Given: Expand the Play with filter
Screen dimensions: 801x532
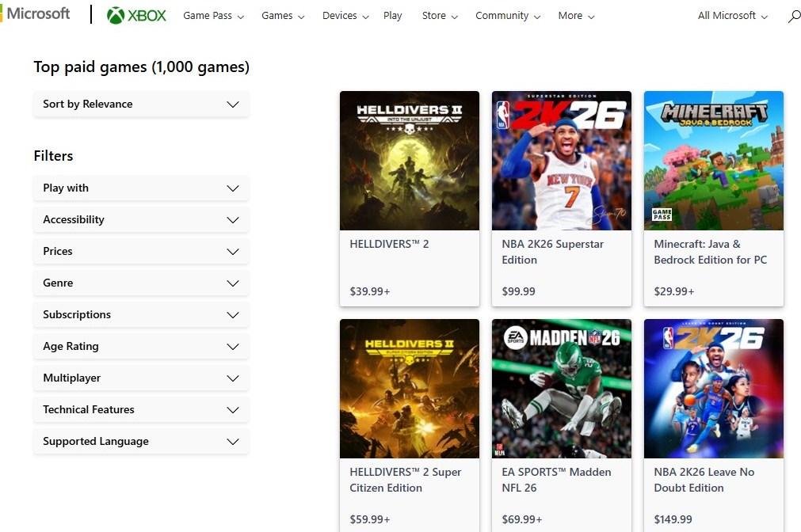Looking at the screenshot, I should 141,188.
